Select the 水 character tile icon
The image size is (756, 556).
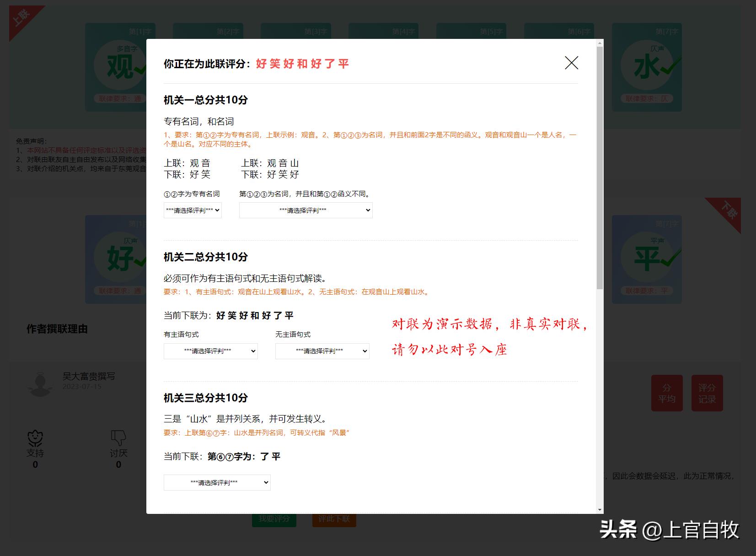(x=646, y=67)
